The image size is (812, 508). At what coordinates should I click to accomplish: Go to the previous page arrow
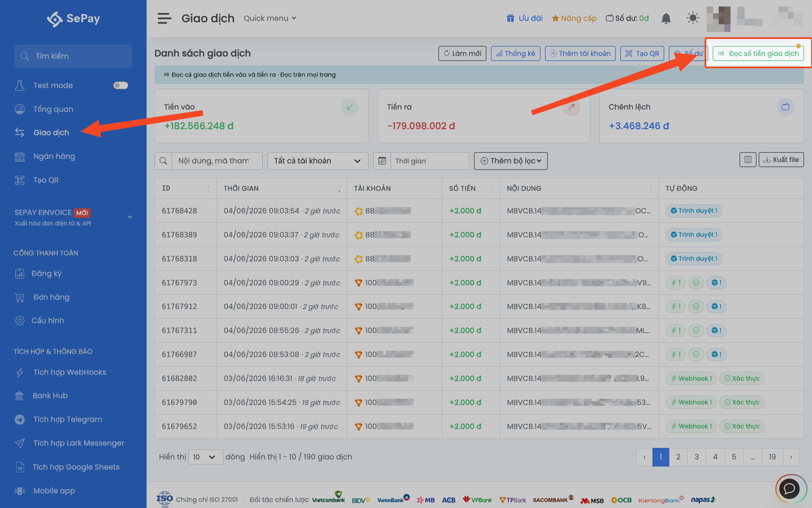click(644, 457)
